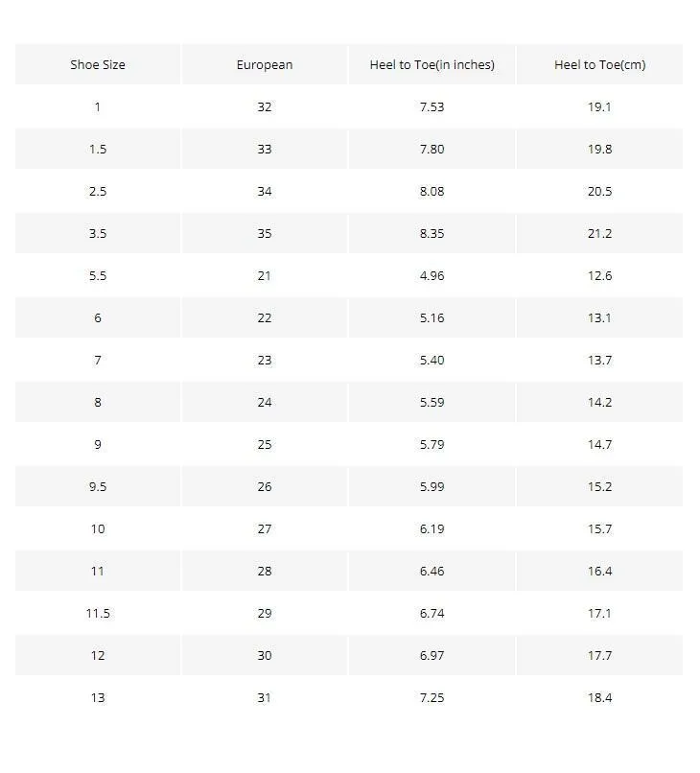
Task: Select European size 21 cell
Action: [x=265, y=275]
